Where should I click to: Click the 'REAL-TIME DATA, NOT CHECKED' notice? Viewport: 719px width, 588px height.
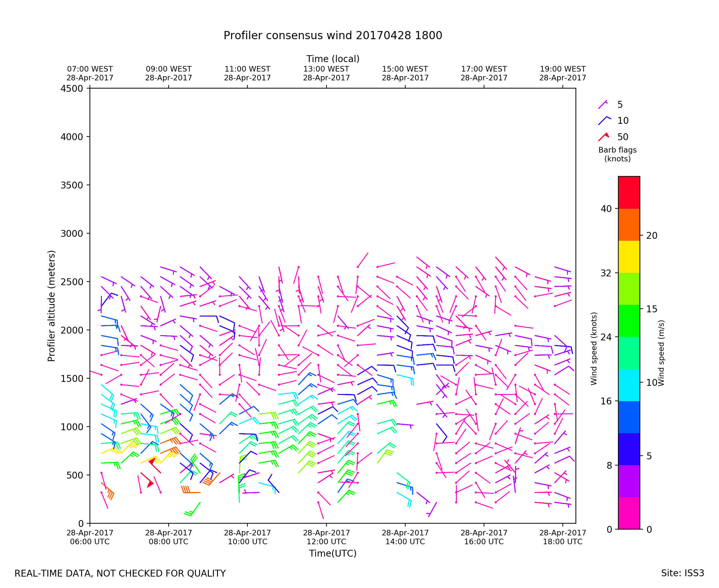(x=120, y=573)
